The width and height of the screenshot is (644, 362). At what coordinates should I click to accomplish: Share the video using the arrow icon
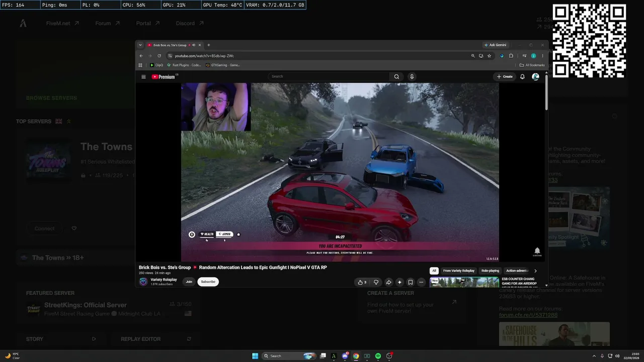(x=388, y=282)
